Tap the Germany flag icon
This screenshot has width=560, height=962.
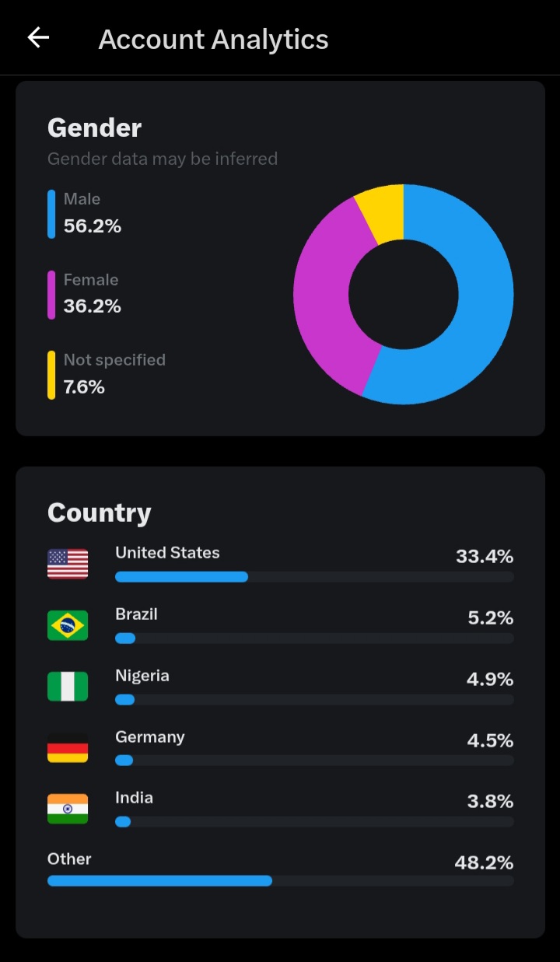tap(68, 747)
